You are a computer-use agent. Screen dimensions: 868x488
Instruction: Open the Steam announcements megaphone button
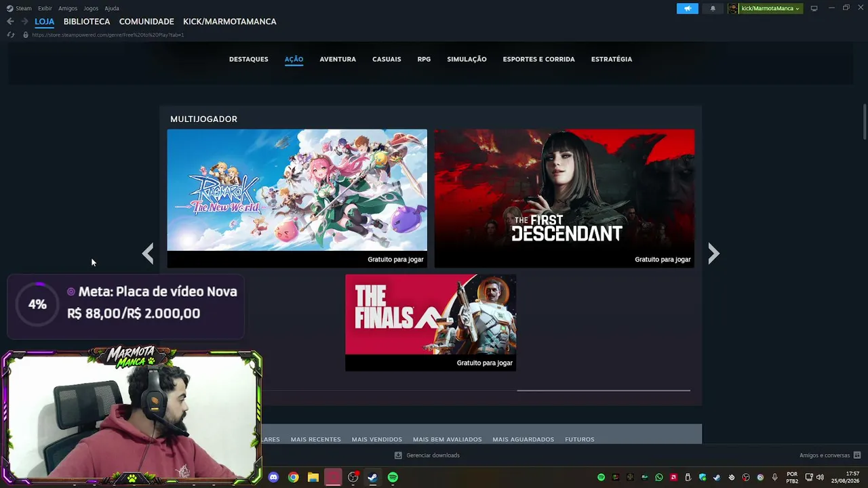pos(687,8)
